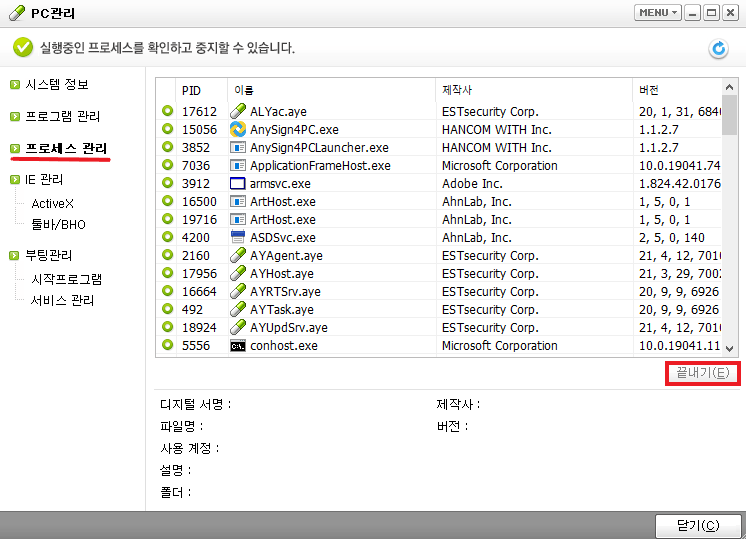Screen dimensions: 746x539
Task: Click the AYAgent.aye pill icon
Action: 237,255
